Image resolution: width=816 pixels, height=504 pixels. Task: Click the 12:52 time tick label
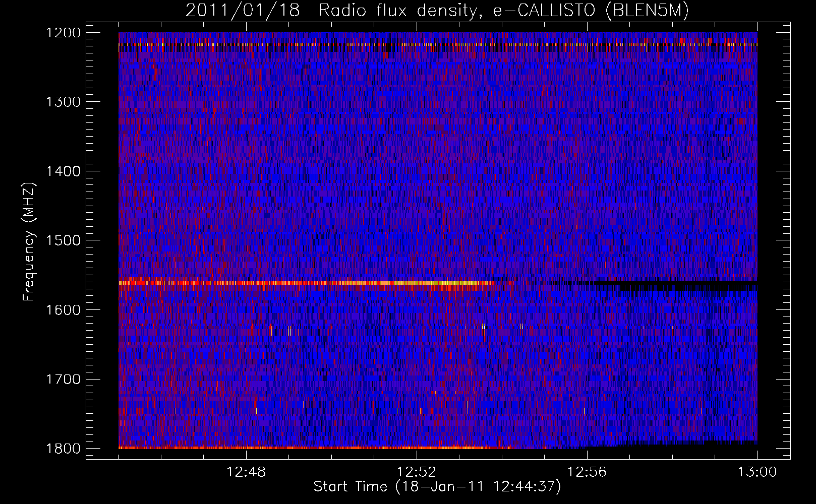point(417,472)
